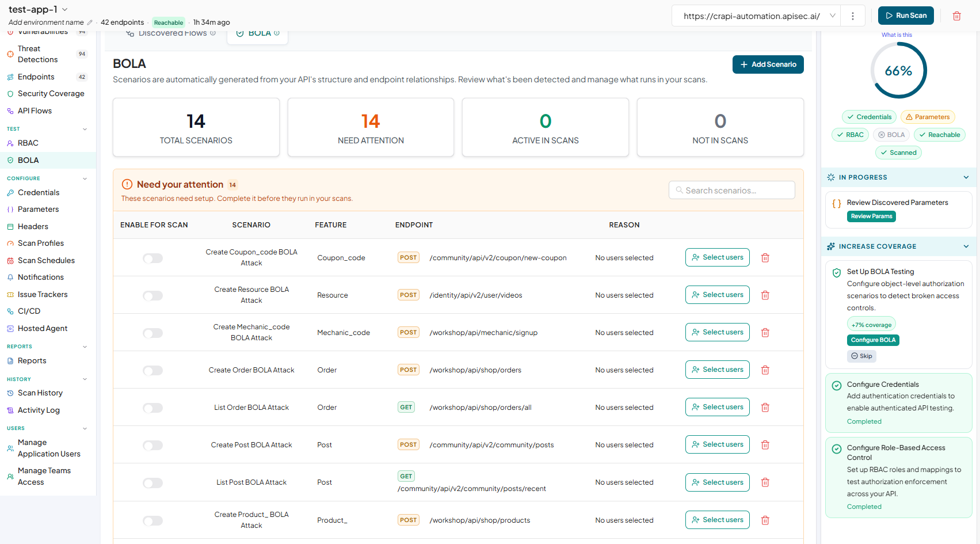This screenshot has width=980, height=544.
Task: Skip the Set Up BOLA Testing step
Action: click(861, 356)
